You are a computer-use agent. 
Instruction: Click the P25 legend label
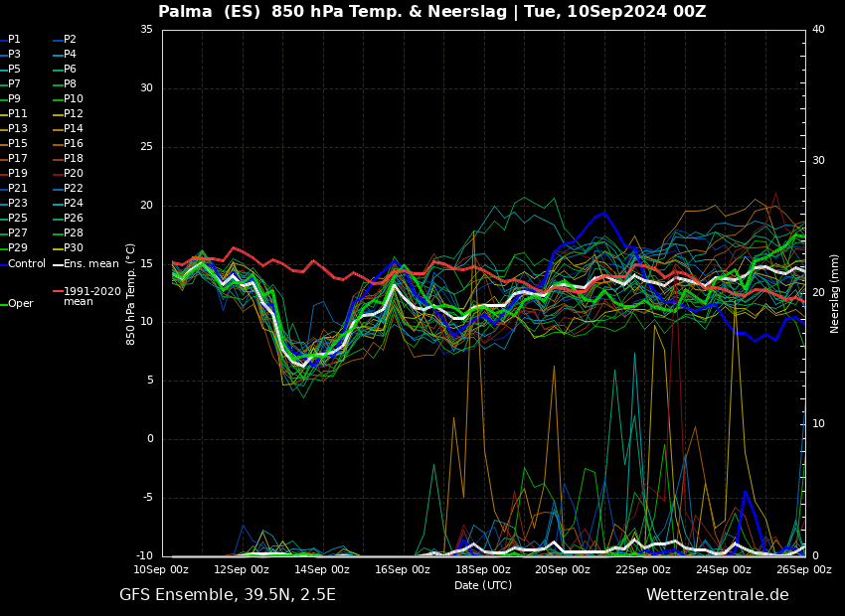click(18, 219)
